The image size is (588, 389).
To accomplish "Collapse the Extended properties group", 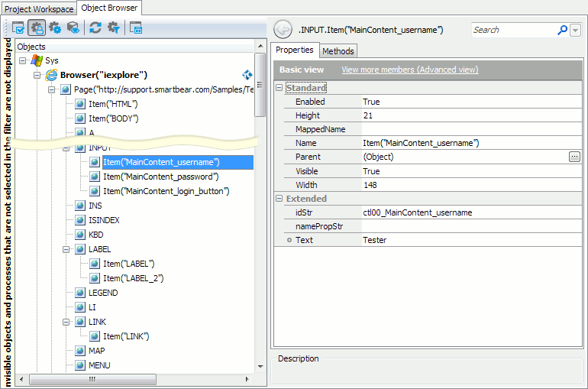I will point(279,199).
